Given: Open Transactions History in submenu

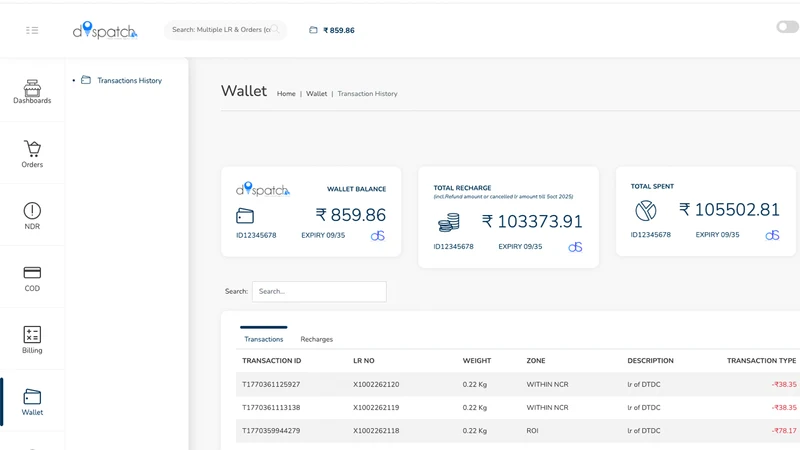Looking at the screenshot, I should pyautogui.click(x=130, y=81).
